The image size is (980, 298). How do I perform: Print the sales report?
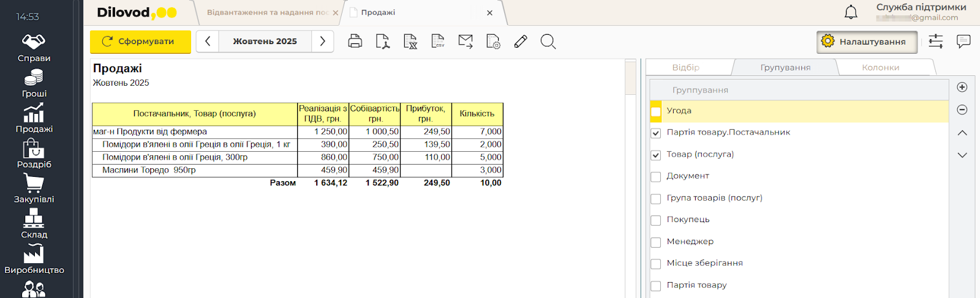pos(355,42)
